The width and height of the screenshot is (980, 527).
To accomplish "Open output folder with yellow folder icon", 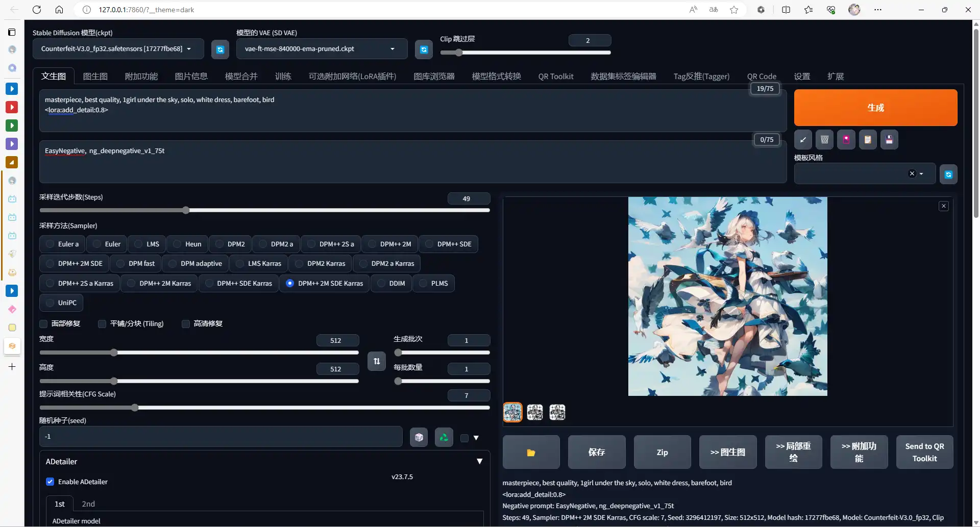I will [531, 453].
